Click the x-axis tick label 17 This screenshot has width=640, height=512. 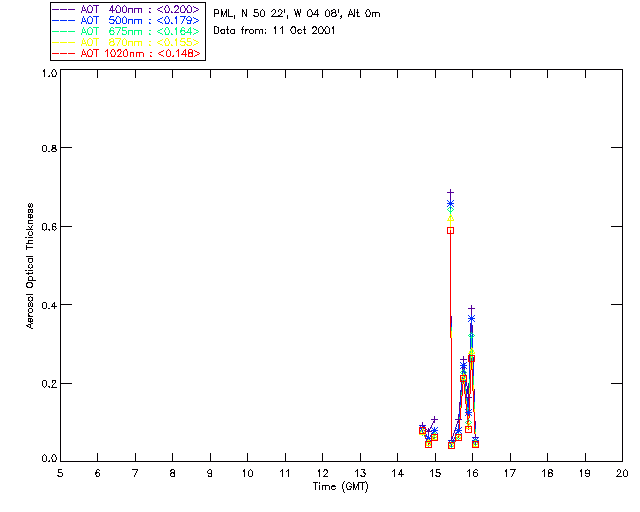(x=510, y=473)
